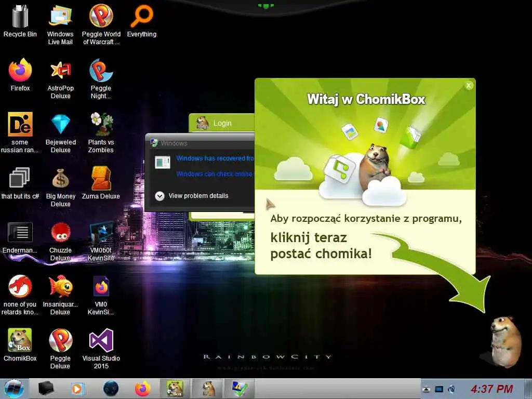The image size is (532, 399).
Task: Click 'Windows has recovered' link in Windows dialog
Action: pos(215,158)
